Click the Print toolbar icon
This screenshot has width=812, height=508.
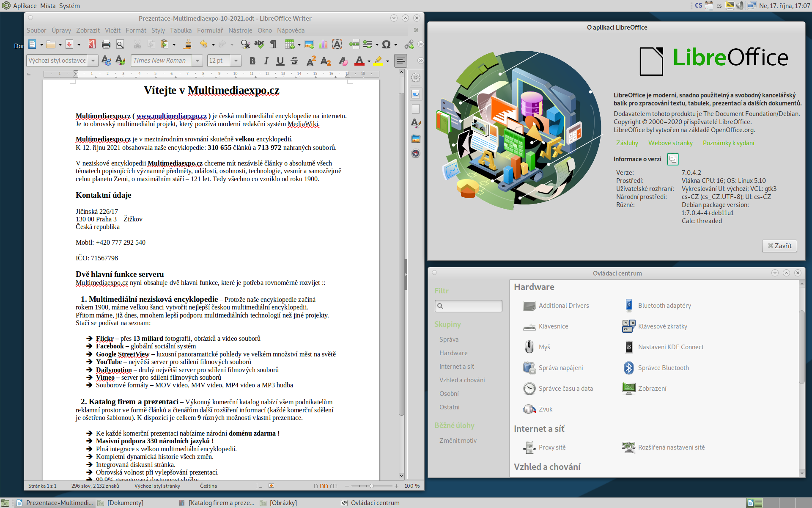click(106, 44)
